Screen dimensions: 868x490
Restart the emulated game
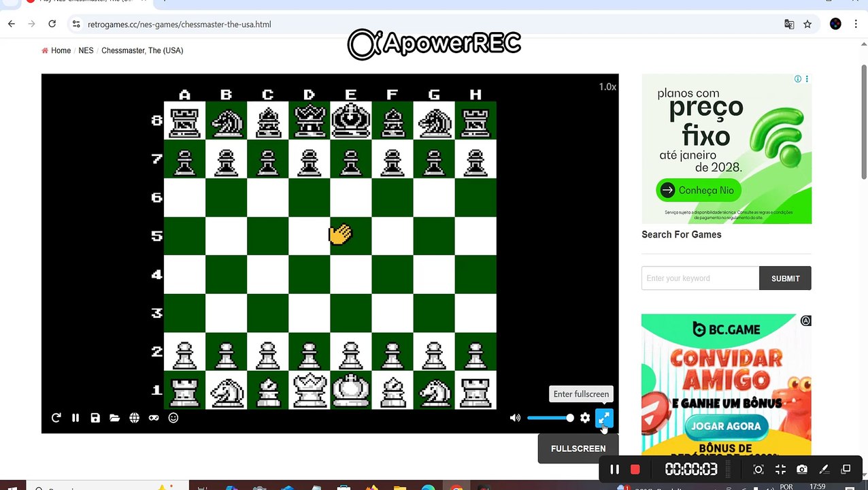tap(56, 418)
